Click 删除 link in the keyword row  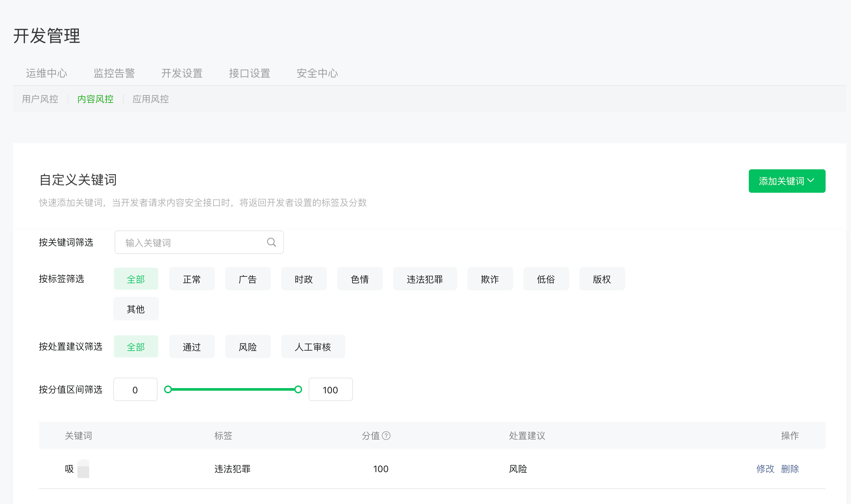pyautogui.click(x=789, y=469)
